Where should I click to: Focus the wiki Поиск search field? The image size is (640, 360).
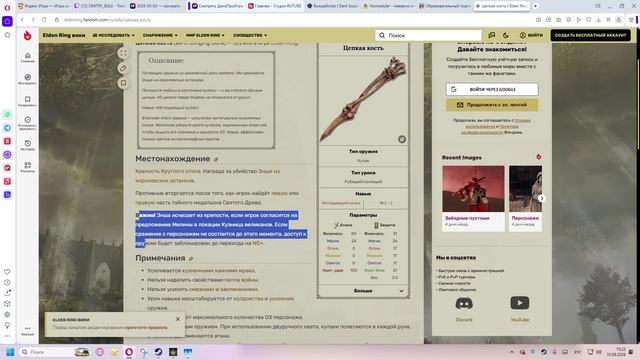(x=428, y=36)
